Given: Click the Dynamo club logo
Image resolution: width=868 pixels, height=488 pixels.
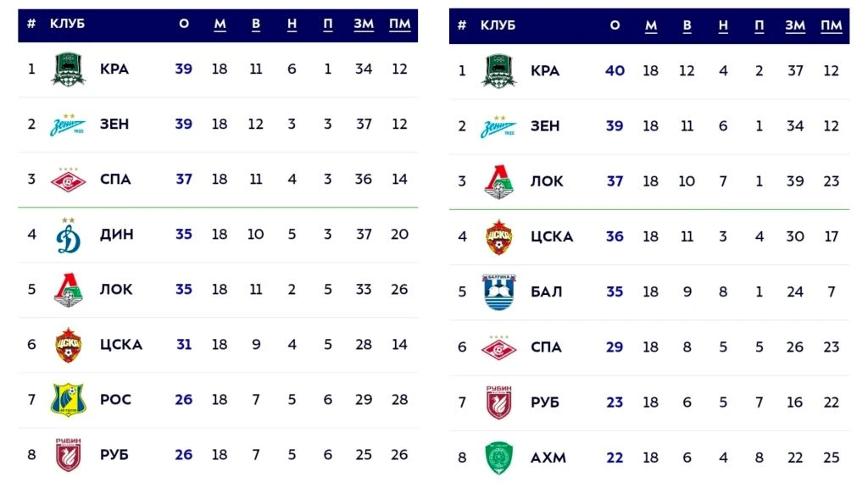Looking at the screenshot, I should (69, 235).
